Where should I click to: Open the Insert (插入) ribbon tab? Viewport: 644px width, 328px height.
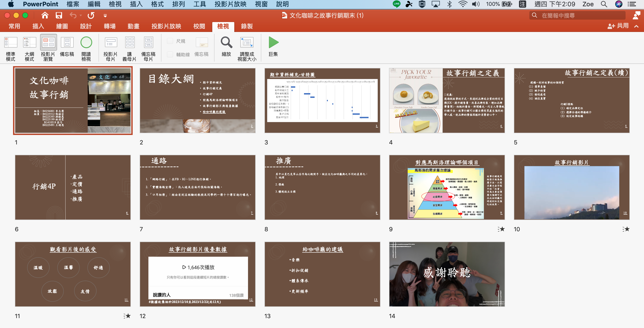point(38,26)
